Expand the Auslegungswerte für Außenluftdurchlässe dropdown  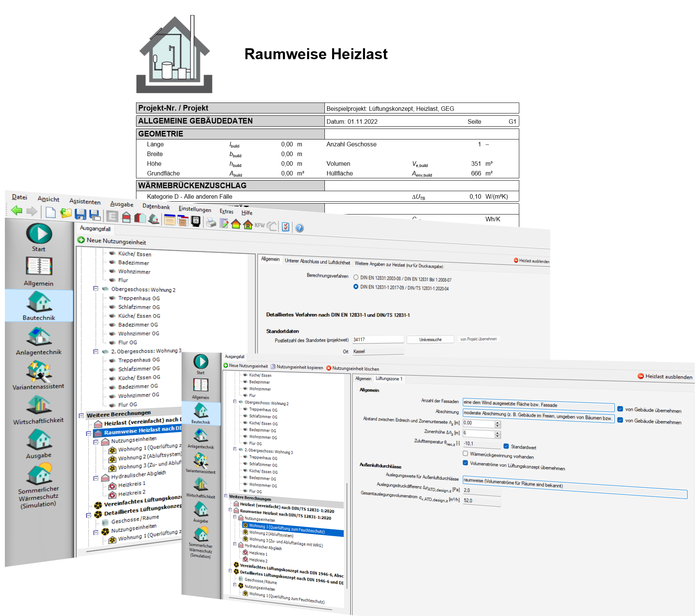574,487
